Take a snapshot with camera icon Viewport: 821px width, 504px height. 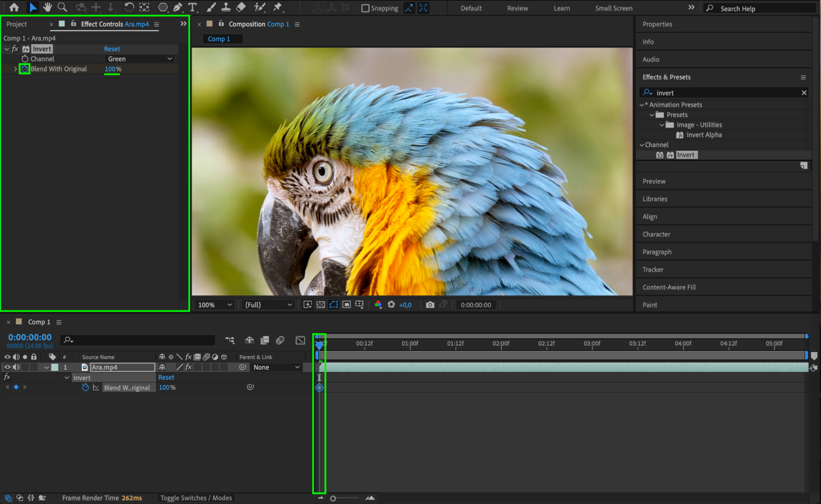pos(430,305)
